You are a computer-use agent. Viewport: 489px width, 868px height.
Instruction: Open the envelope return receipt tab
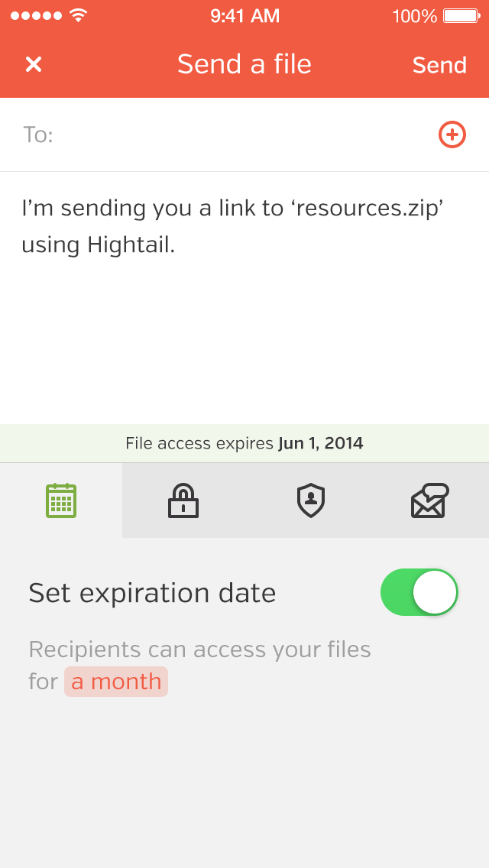(x=429, y=500)
